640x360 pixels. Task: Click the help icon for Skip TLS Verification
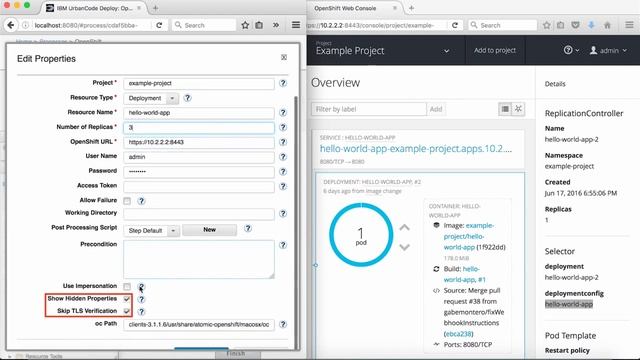tap(141, 311)
